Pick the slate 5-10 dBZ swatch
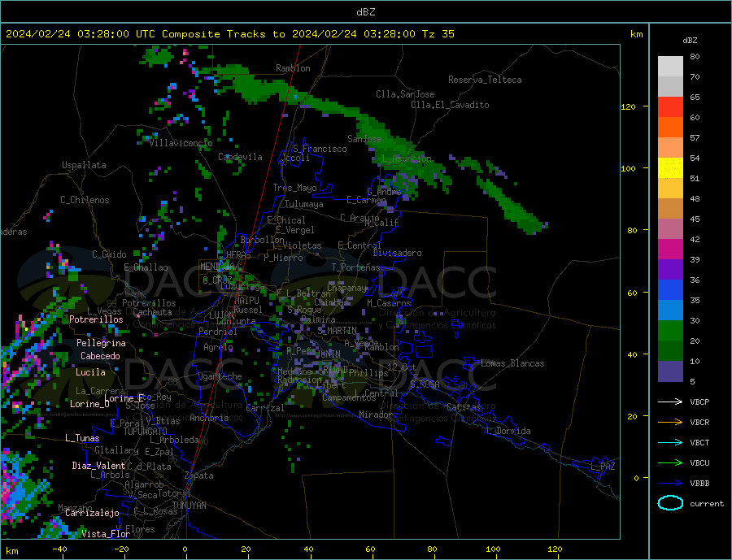 click(670, 371)
